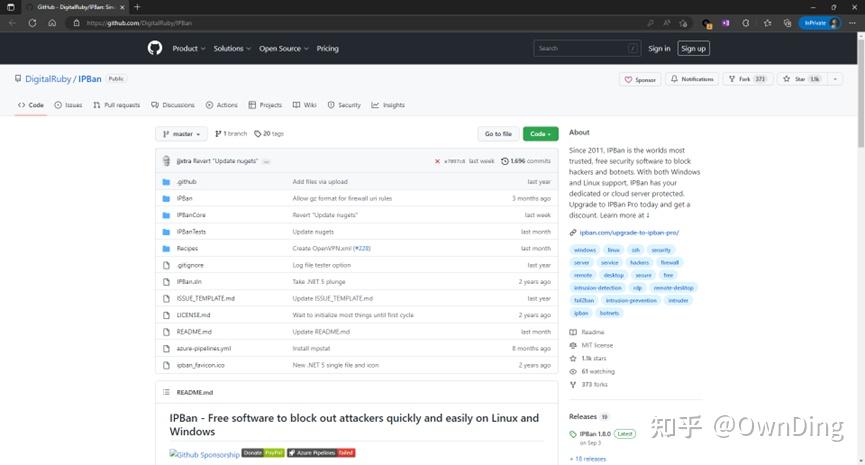The width and height of the screenshot is (865, 465).
Task: Open the browser settings ellipsis menu
Action: click(x=852, y=23)
